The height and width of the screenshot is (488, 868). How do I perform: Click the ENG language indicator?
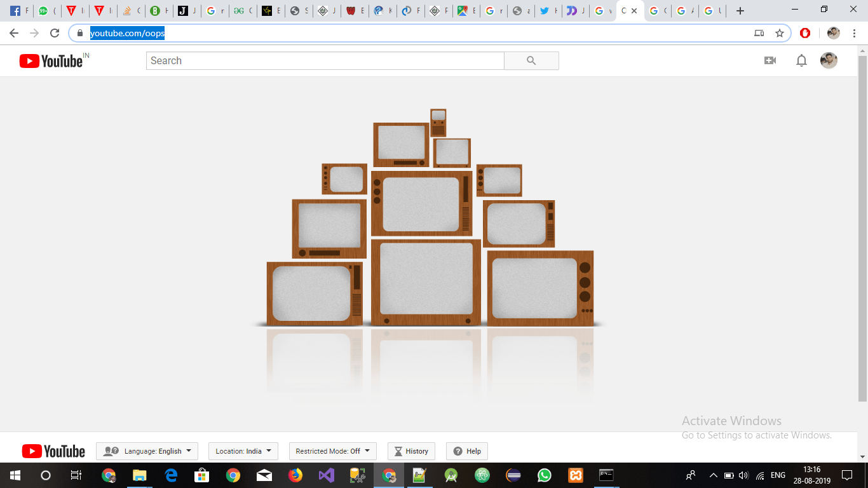click(x=778, y=475)
